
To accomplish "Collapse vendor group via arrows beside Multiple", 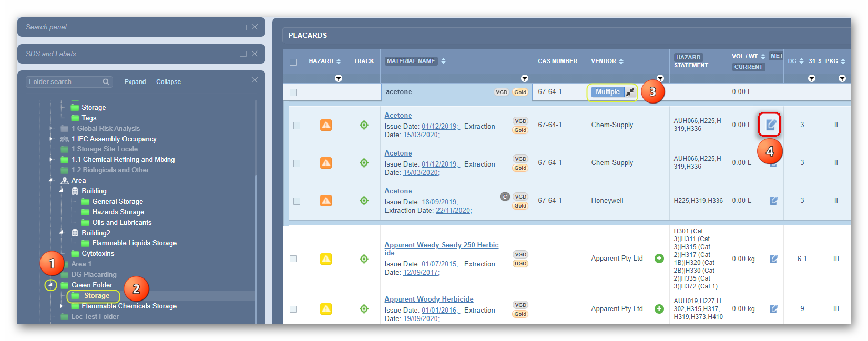I will pos(630,92).
